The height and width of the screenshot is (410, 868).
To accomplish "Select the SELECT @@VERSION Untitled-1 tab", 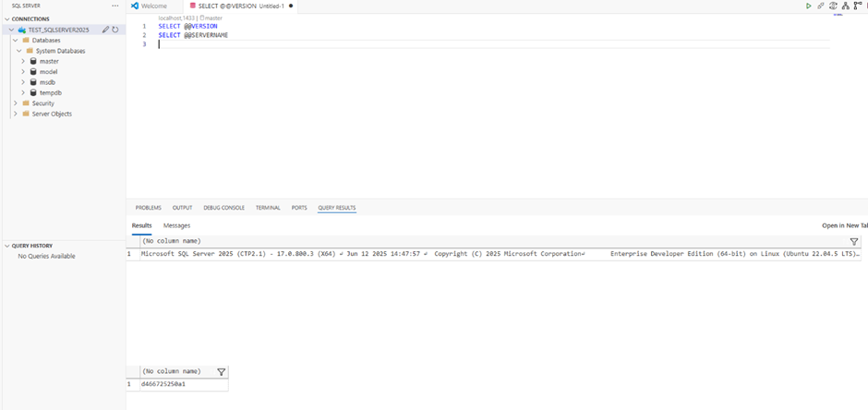I will click(241, 6).
